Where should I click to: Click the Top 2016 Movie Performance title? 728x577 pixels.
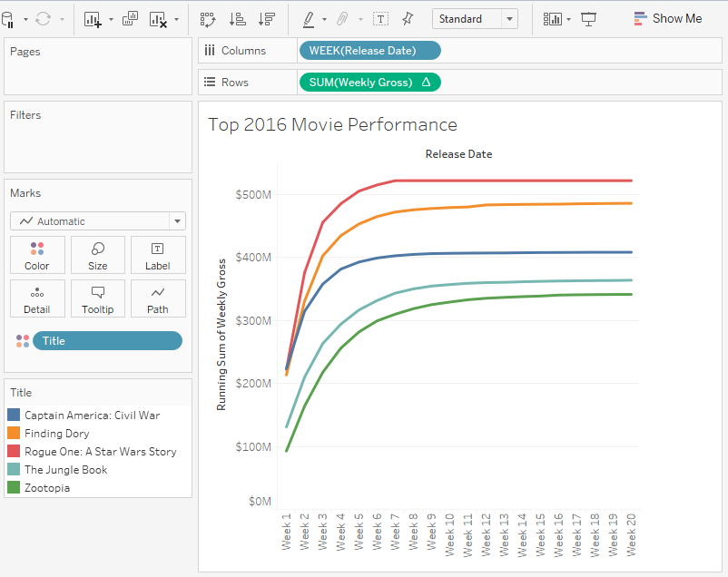[332, 124]
